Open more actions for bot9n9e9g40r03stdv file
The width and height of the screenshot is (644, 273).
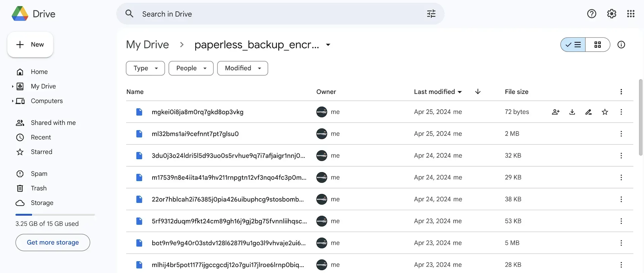tap(621, 243)
